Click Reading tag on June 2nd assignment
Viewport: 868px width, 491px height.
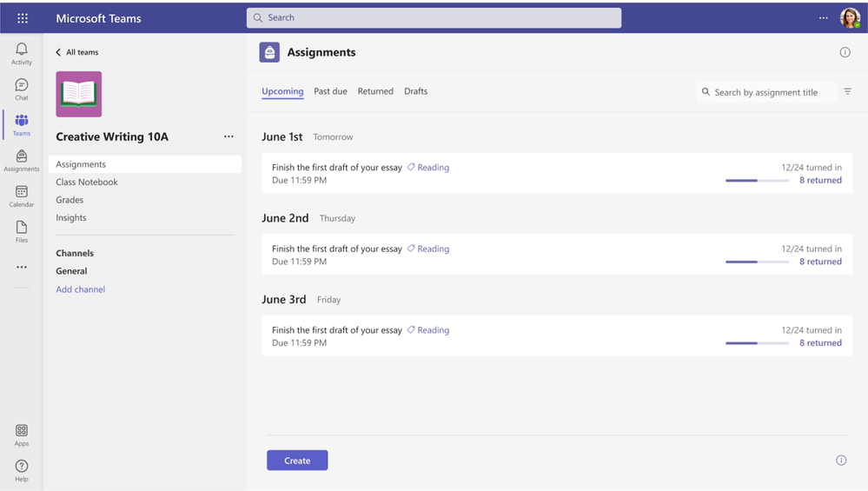[427, 249]
